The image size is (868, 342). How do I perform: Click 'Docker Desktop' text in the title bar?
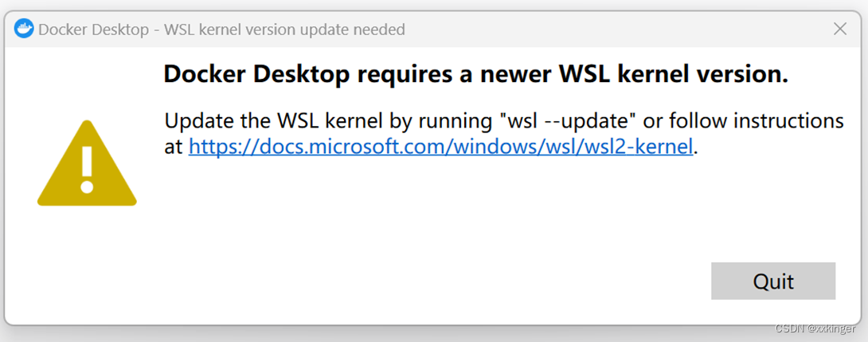[x=93, y=29]
